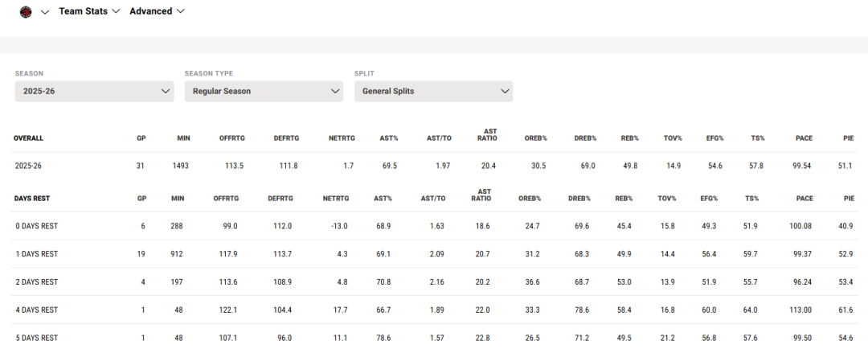
Task: Open the Season dropdown showing 2025-26
Action: (94, 92)
